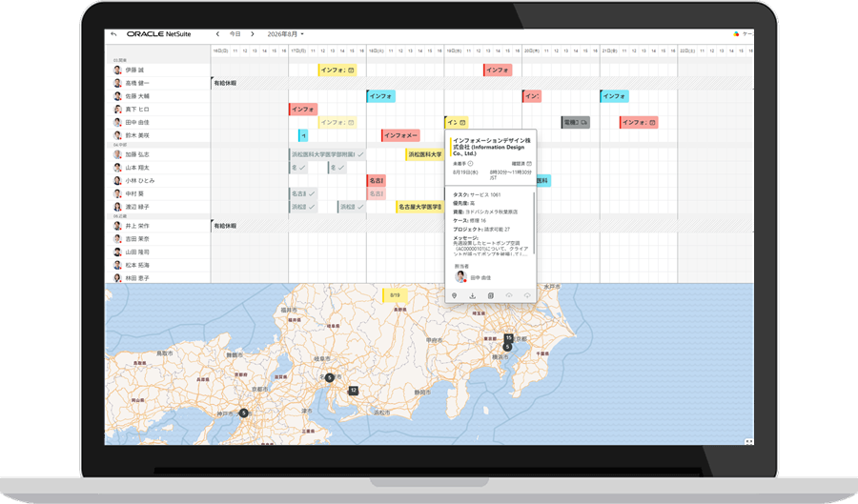The height and width of the screenshot is (504, 858).
Task: Click 井上 栄作's 有給休暇 time-off bar
Action: [x=482, y=226]
